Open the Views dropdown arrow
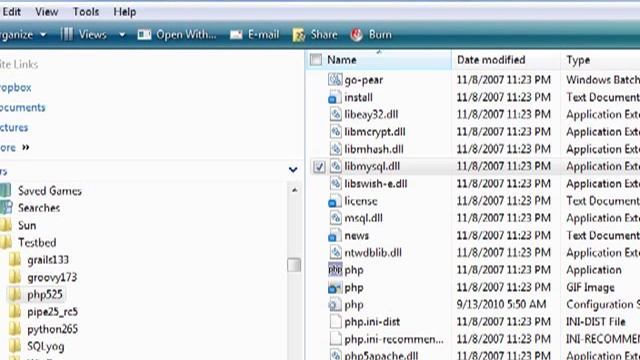 122,35
